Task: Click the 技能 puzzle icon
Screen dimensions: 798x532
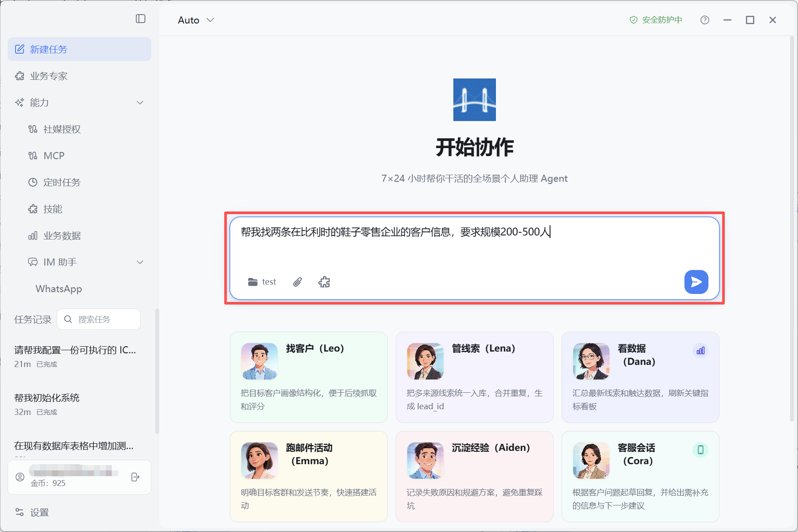Action: tap(33, 209)
